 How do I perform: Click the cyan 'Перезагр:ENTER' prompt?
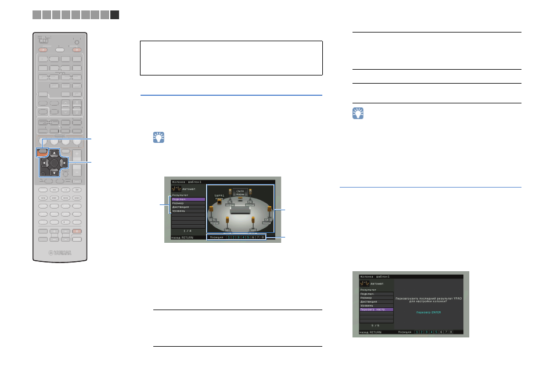[429, 312]
